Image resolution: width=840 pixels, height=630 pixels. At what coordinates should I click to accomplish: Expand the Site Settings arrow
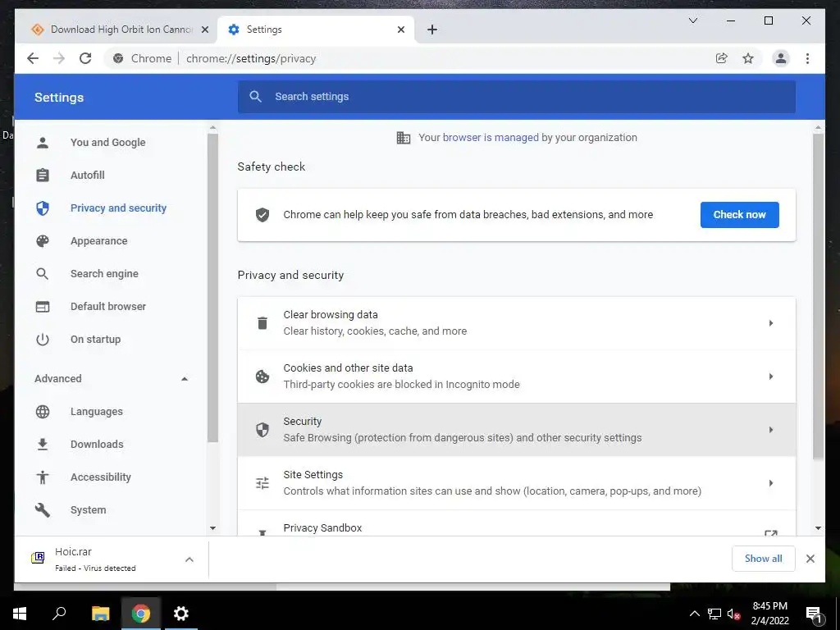771,483
